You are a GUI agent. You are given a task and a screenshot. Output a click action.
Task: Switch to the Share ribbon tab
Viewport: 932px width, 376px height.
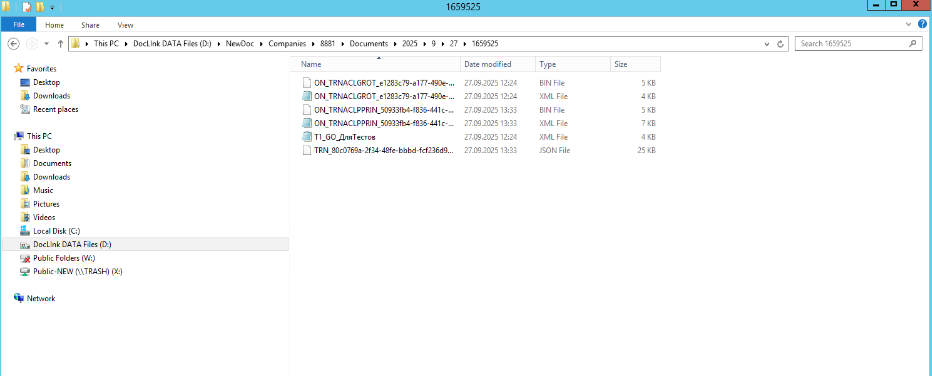[x=90, y=25]
